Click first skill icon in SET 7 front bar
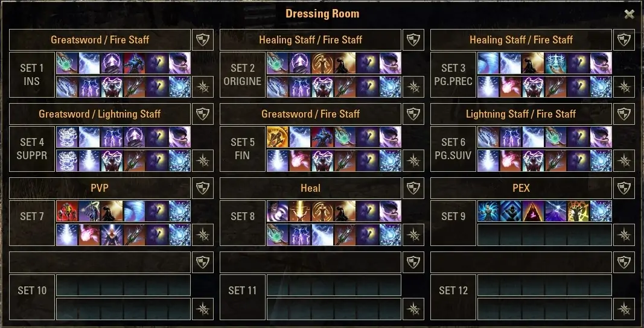The image size is (644, 328). pyautogui.click(x=67, y=211)
